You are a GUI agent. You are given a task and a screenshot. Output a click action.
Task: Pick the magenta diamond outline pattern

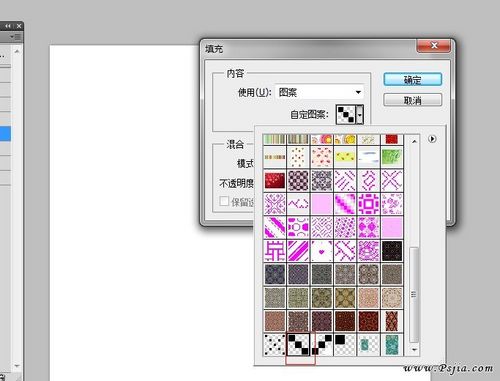point(369,180)
